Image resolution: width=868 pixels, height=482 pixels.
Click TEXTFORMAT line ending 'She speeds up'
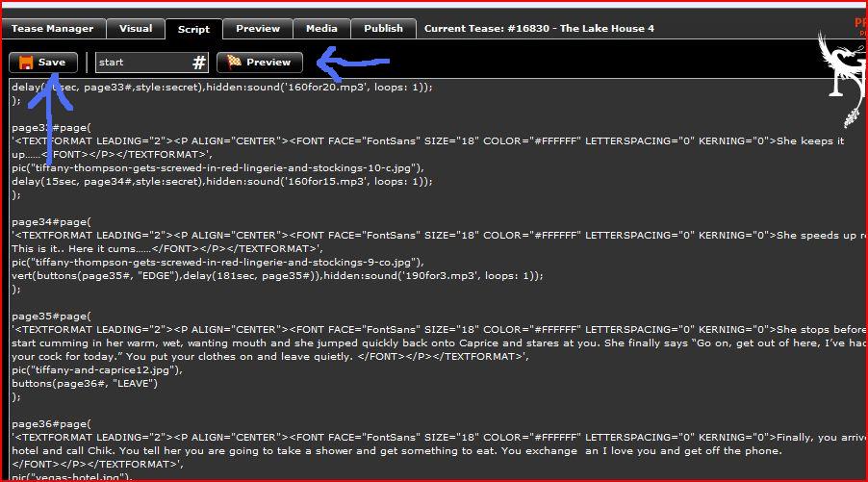click(439, 236)
